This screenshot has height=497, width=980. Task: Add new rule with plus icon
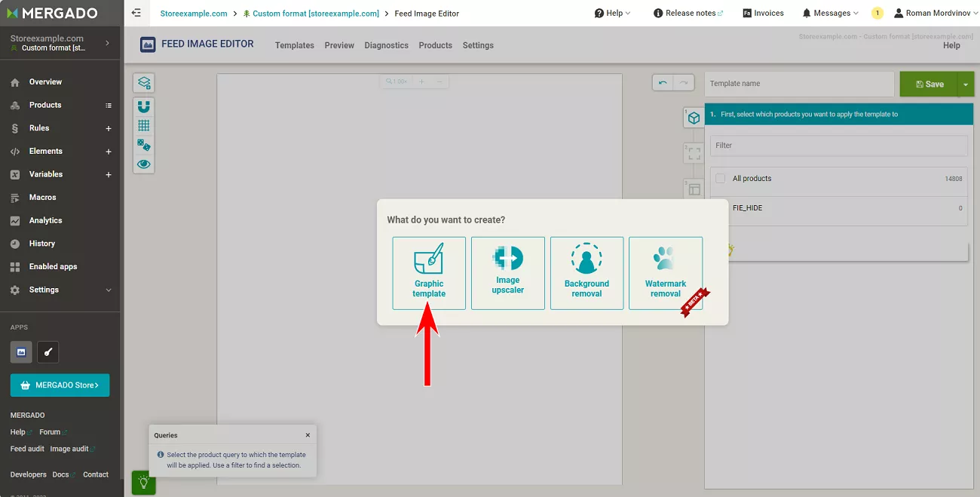pos(109,129)
